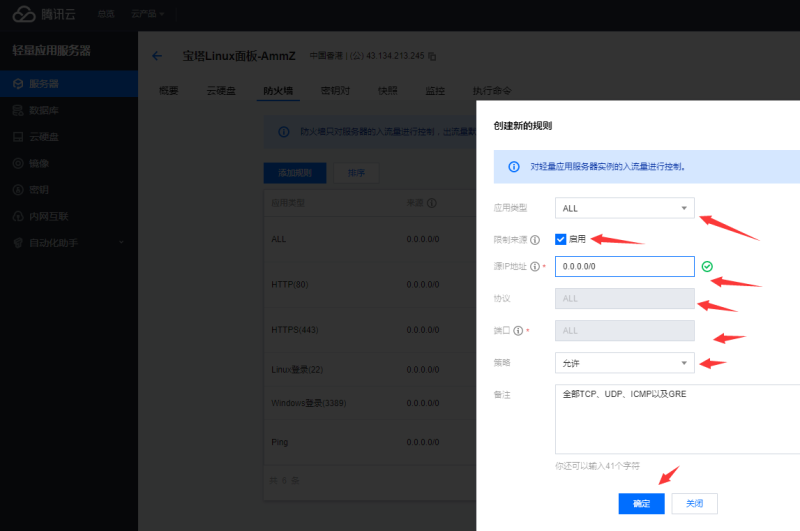Click the disabled 协议 ALL field

coord(624,298)
